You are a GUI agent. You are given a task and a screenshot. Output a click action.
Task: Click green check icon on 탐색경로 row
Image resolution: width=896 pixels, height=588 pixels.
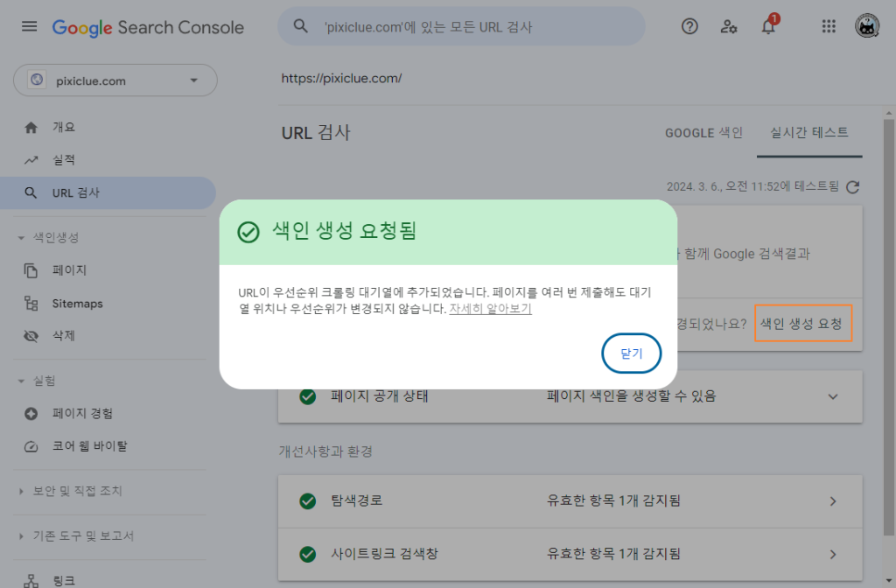point(307,501)
